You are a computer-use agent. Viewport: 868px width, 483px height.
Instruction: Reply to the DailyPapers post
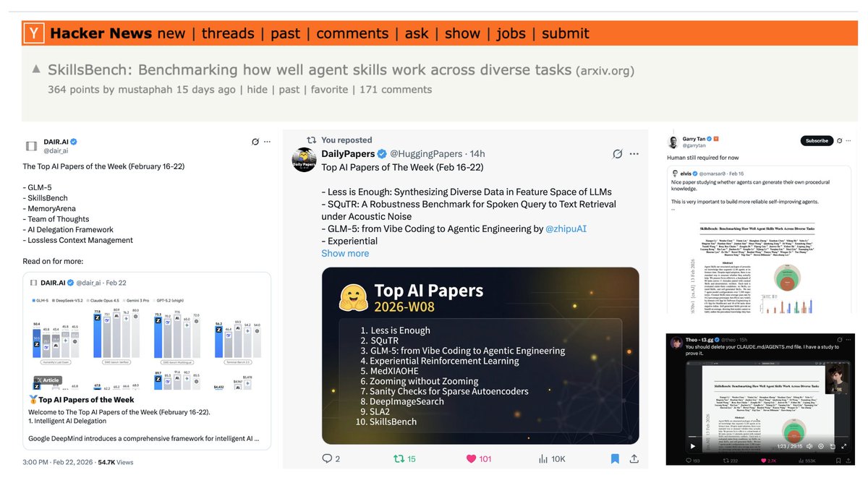331,458
